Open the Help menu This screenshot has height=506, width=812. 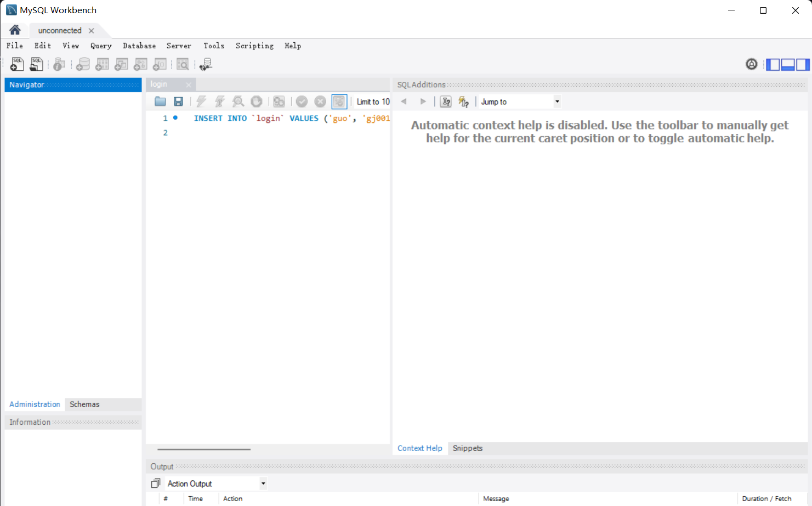pos(293,46)
